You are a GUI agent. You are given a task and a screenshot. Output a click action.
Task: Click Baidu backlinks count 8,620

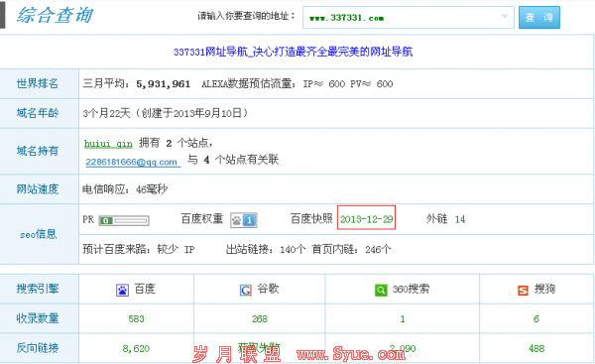pyautogui.click(x=136, y=348)
